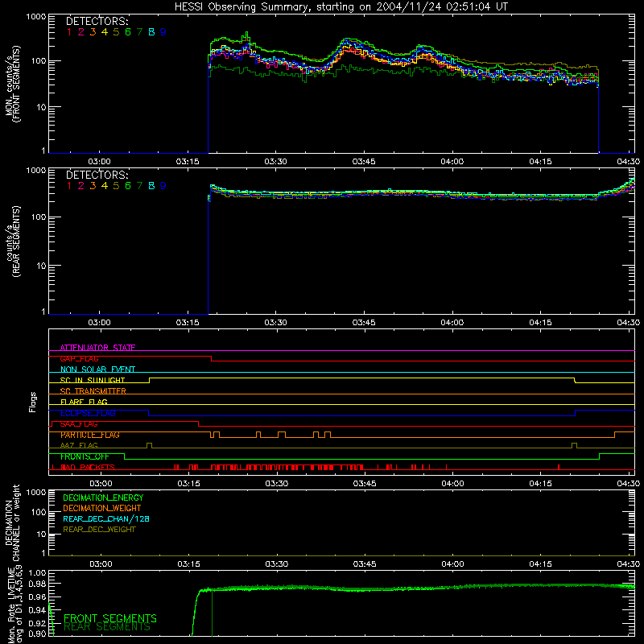Click blue detector 9 in front segments legend
Viewport: 644px width, 644px height.
(163, 32)
